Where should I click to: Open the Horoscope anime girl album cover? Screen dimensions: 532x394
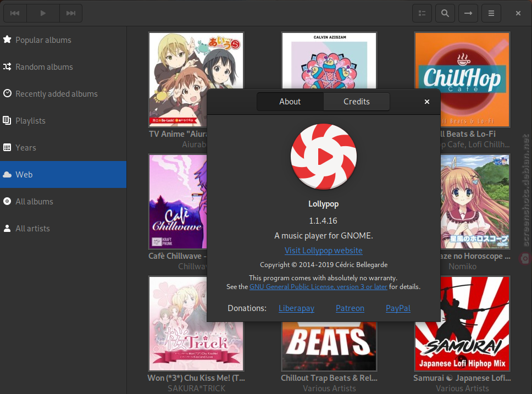click(x=475, y=202)
